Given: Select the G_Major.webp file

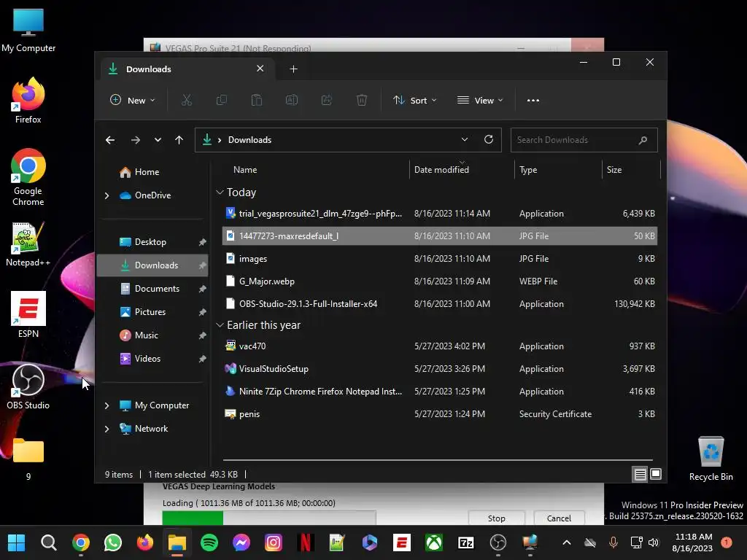Looking at the screenshot, I should (x=440, y=281).
